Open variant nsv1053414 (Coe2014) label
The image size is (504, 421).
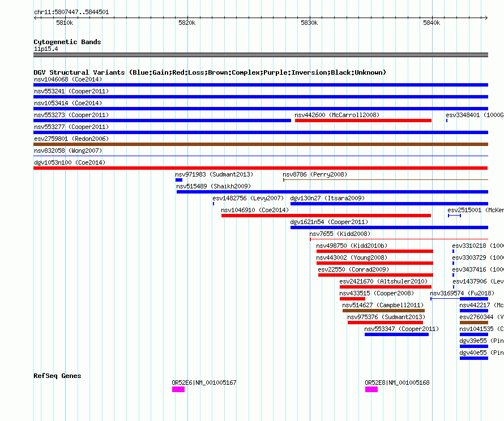click(68, 103)
